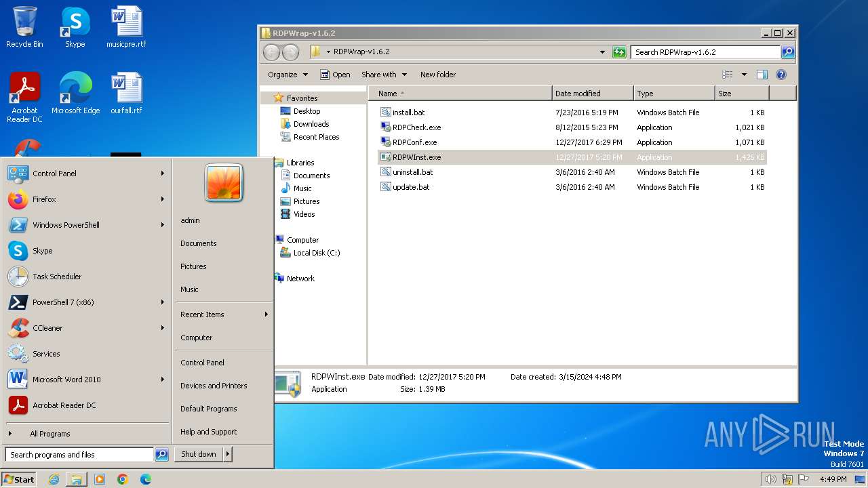This screenshot has height=488, width=868.
Task: Open musicpre.rtf on the desktop
Action: 126,27
